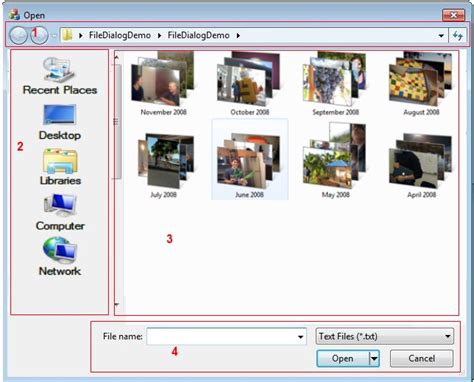Open recent locations dropdown next to nav arrows
Viewport: 474px width, 382px height.
coord(54,36)
